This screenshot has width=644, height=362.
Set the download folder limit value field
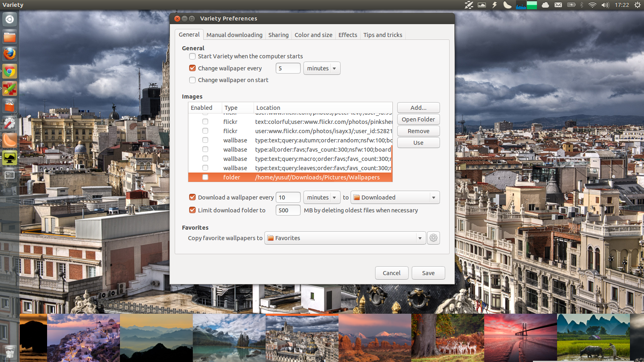(288, 210)
